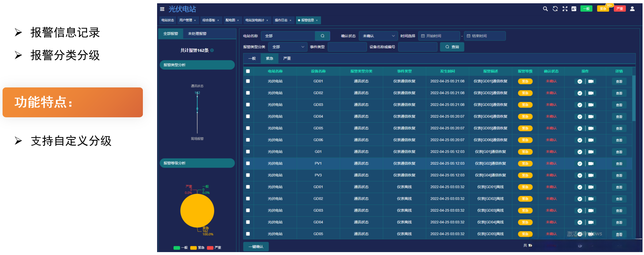The height and width of the screenshot is (255, 644).
Task: Close the 操作日志 tab with its x
Action: point(290,20)
